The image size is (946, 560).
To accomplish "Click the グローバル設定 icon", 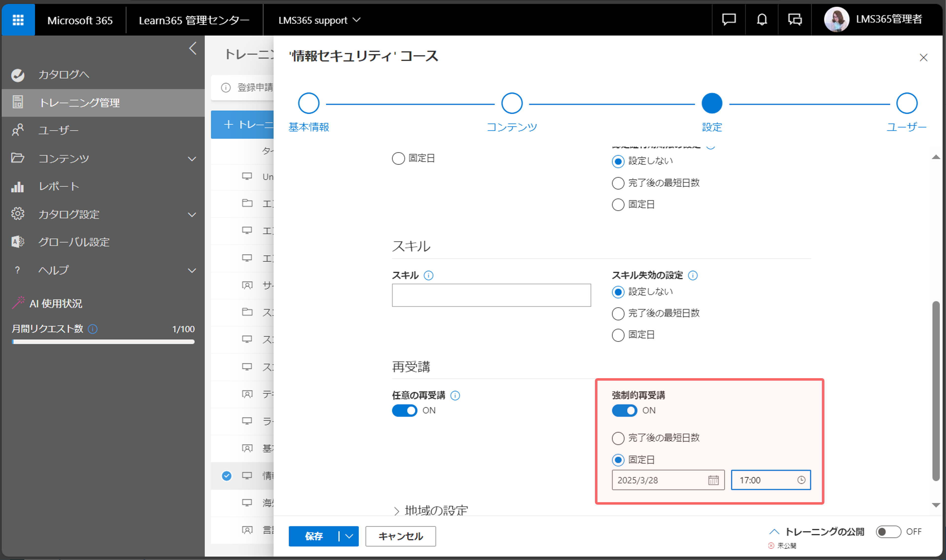I will pos(17,242).
